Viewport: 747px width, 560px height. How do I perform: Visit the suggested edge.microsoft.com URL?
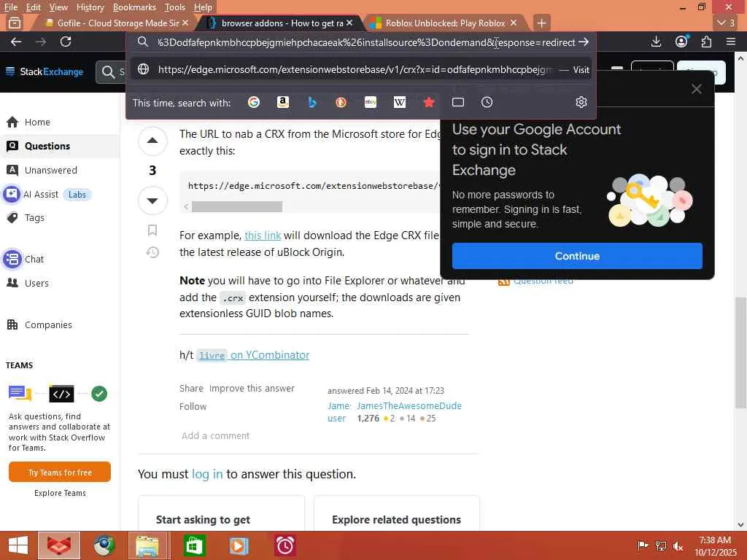tap(360, 69)
